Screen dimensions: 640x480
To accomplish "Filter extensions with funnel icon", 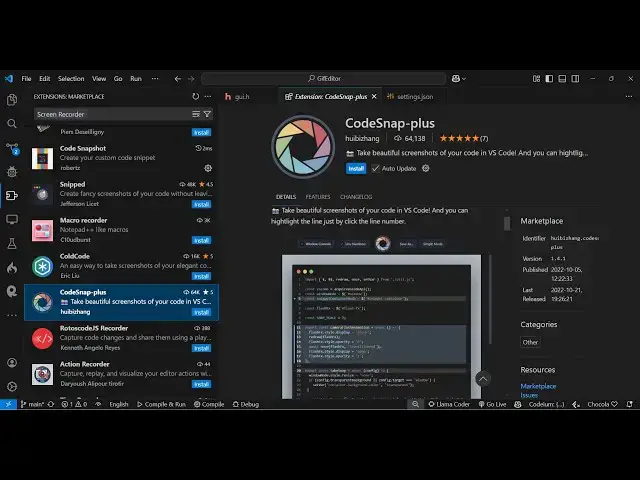I will 207,114.
